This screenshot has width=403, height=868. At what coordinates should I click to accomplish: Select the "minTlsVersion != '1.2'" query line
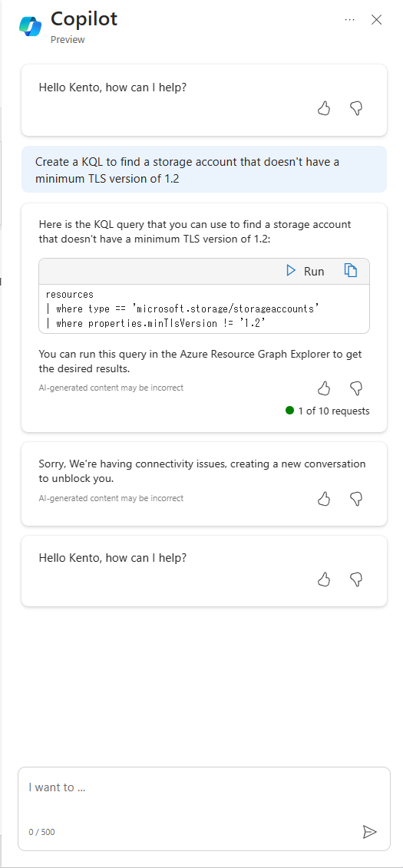[x=156, y=323]
